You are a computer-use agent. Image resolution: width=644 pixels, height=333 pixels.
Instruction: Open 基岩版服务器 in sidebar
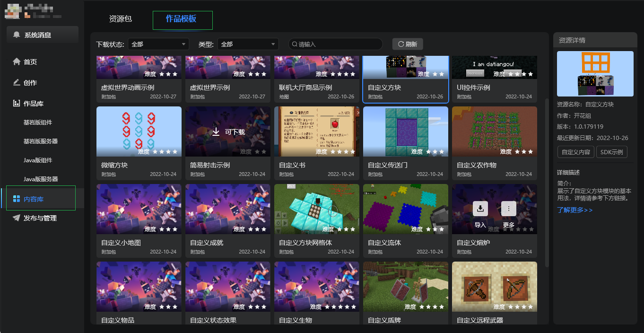pyautogui.click(x=41, y=141)
